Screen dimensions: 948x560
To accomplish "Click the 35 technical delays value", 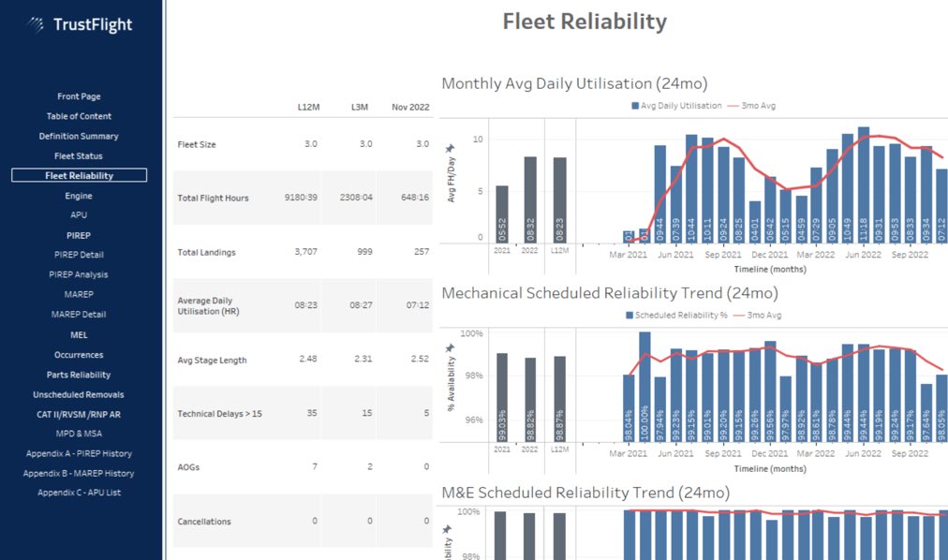I will coord(312,413).
